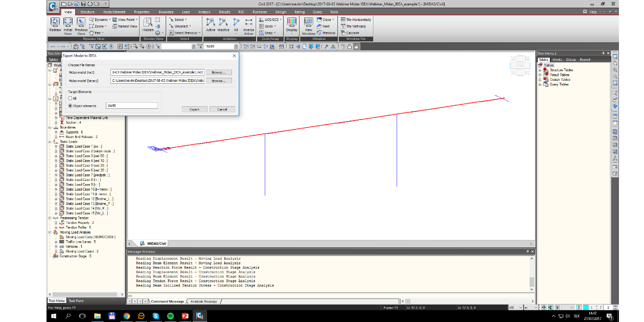Click the Initial View icon
Screen dimensions: 644x322
click(68, 22)
